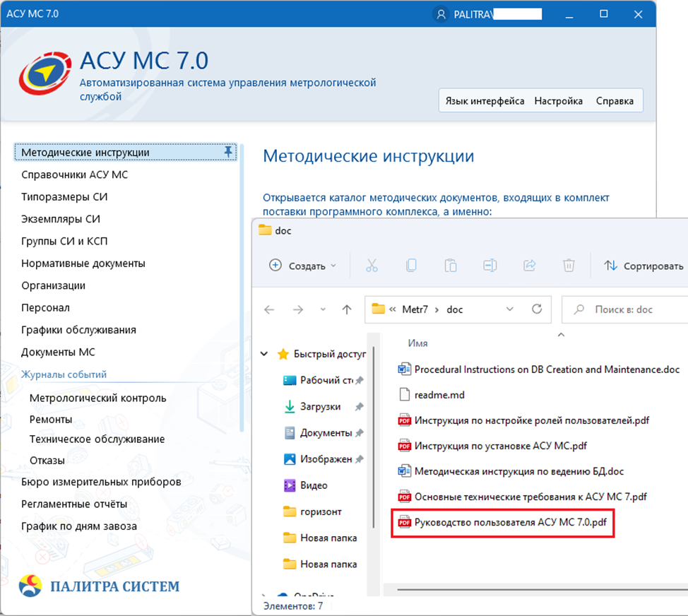Open the Создать dropdown in Explorer

pyautogui.click(x=303, y=266)
